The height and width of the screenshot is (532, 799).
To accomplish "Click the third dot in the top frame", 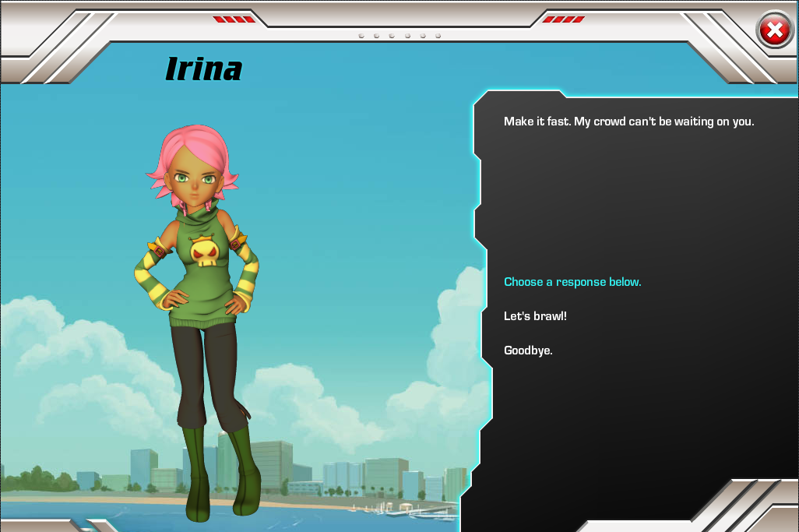I will coord(392,36).
